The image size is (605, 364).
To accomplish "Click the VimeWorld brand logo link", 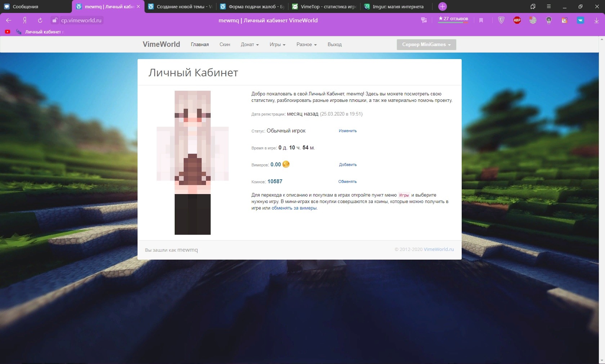I will (x=161, y=44).
